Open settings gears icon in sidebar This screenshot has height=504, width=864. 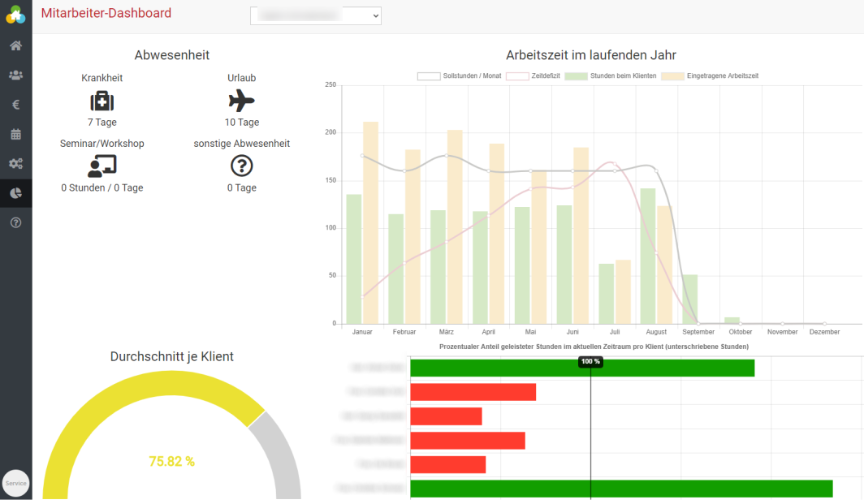(x=15, y=163)
